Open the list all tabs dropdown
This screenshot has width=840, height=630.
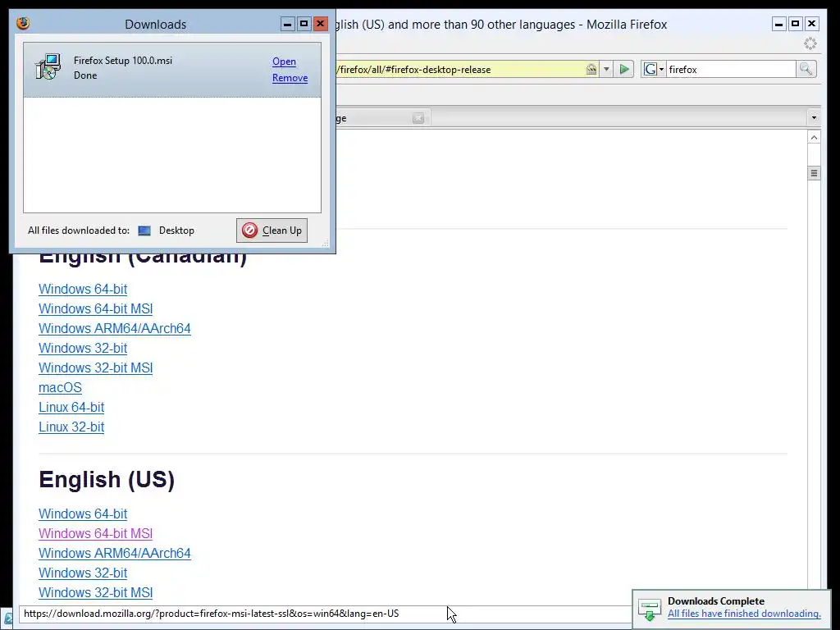(x=814, y=117)
